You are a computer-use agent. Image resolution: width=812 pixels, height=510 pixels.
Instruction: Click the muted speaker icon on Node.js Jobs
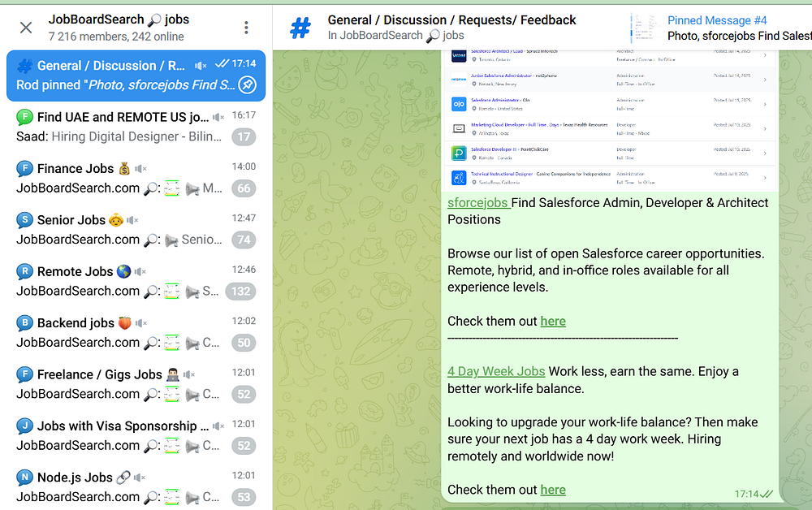point(140,478)
